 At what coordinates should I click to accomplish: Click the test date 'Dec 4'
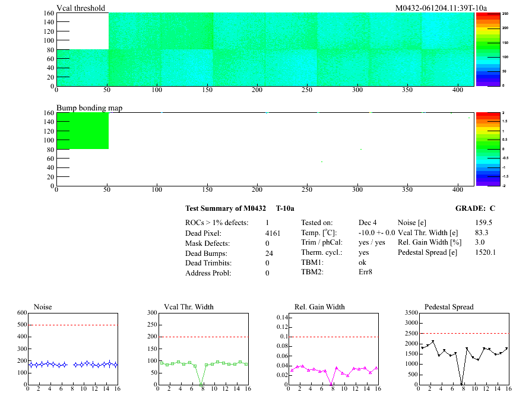tap(368, 223)
